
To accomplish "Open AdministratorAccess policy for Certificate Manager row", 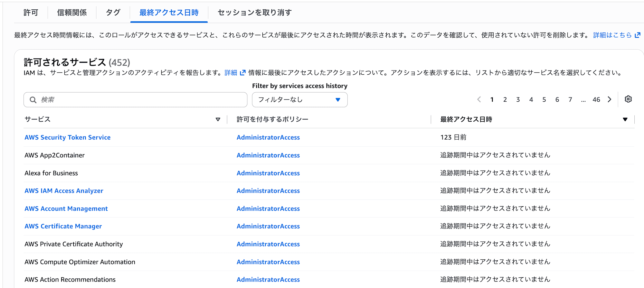I will 268,226.
